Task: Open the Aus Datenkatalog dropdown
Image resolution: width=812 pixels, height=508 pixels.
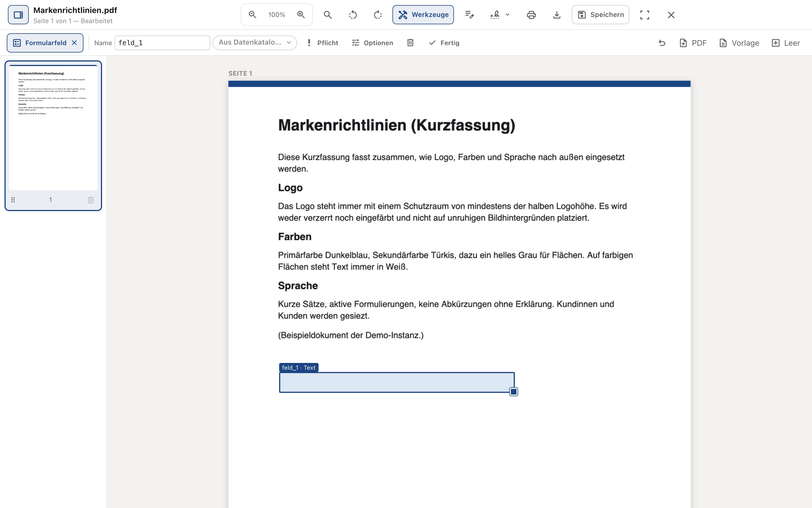Action: point(255,43)
